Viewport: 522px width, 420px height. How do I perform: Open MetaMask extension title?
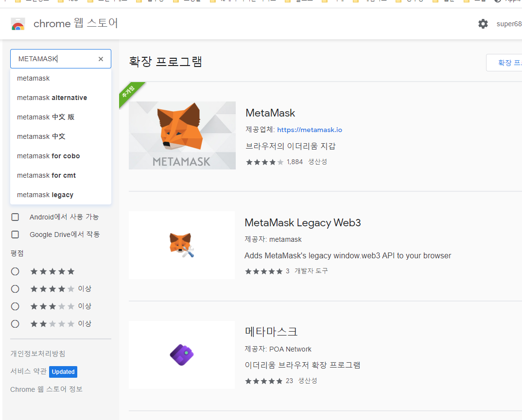tap(270, 113)
